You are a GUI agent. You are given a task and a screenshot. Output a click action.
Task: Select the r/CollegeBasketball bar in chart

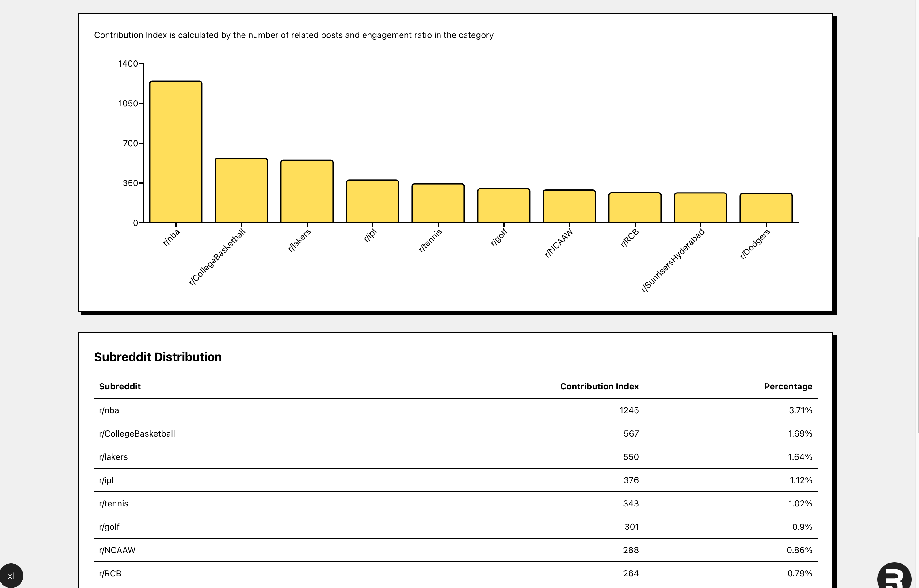tap(241, 190)
